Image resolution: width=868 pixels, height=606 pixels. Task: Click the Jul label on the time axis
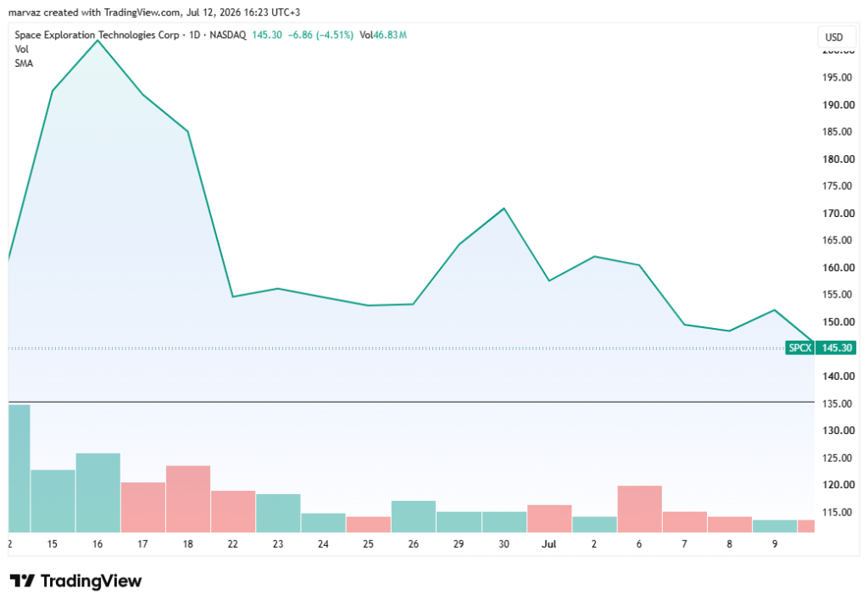548,544
